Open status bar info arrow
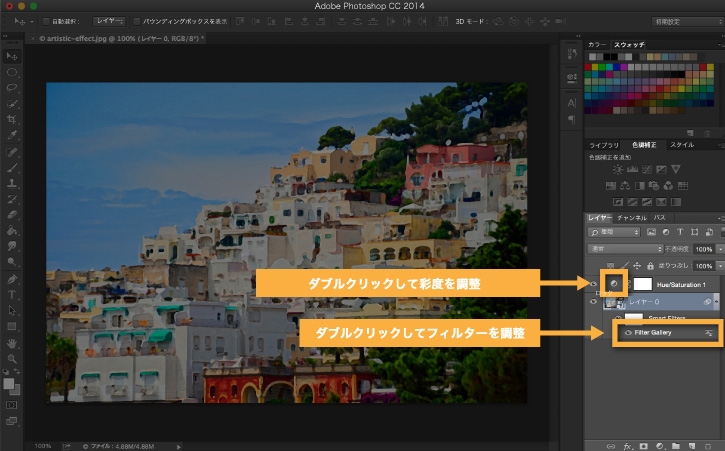This screenshot has height=451, width=725. click(x=178, y=446)
